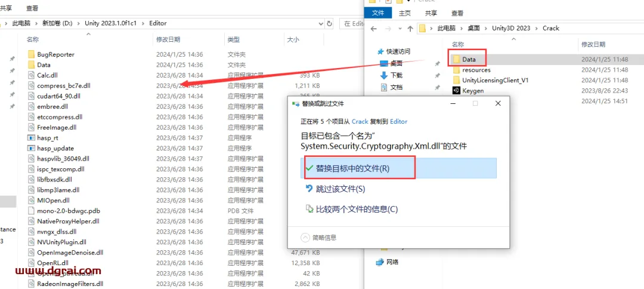Click Unity 2023.1.0f1c1 breadcrumb
This screenshot has width=644, height=289.
coord(110,23)
